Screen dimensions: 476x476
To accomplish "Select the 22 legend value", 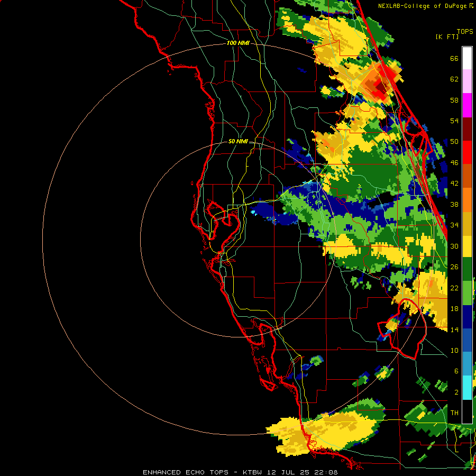I will [454, 288].
